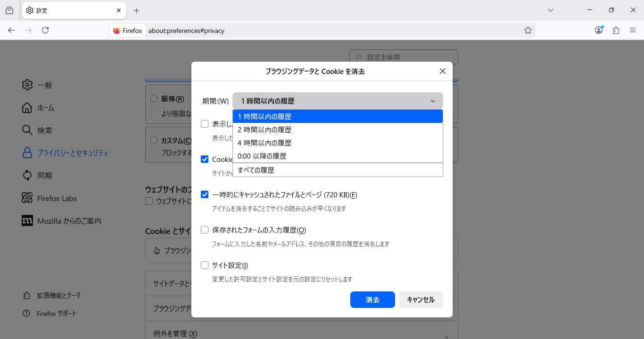Image resolution: width=644 pixels, height=339 pixels.
Task: Open the hamburger application menu
Action: pos(633,30)
